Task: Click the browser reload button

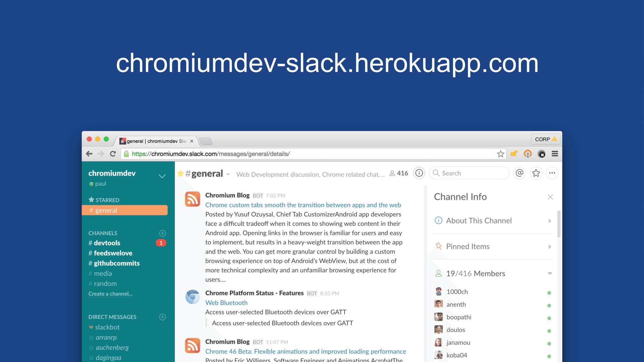Action: [113, 154]
